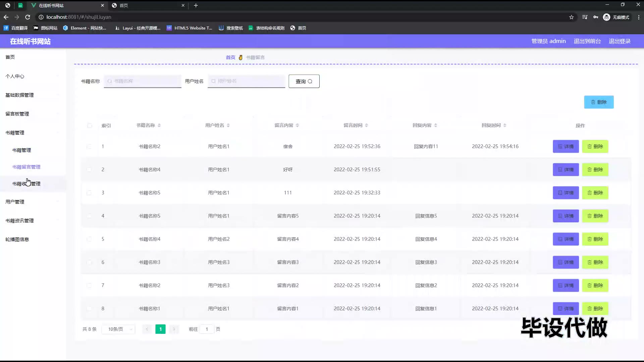Image resolution: width=644 pixels, height=362 pixels.
Task: Click the browser back arrow
Action: (x=6, y=17)
